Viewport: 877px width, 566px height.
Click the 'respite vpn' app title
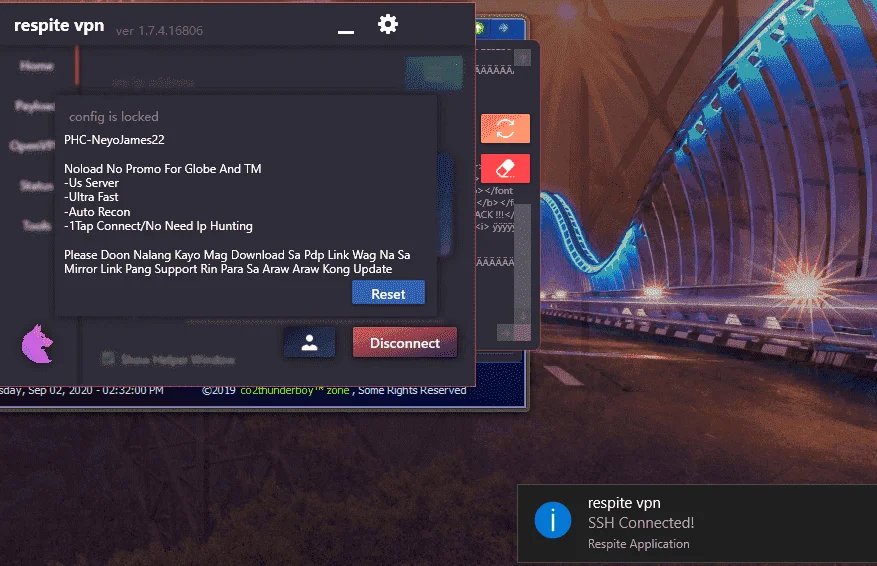(59, 26)
